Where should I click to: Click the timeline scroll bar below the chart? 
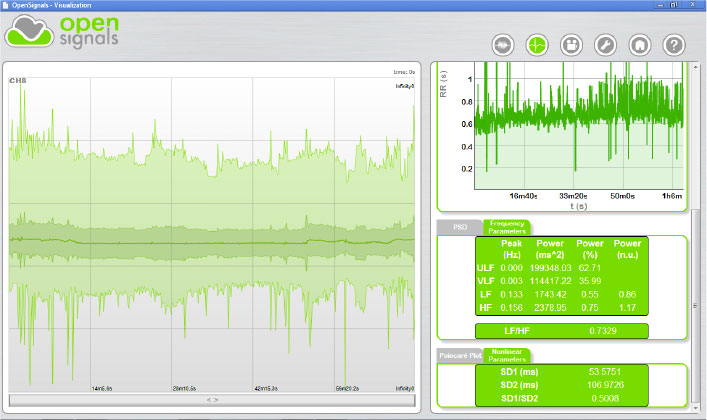(211, 399)
